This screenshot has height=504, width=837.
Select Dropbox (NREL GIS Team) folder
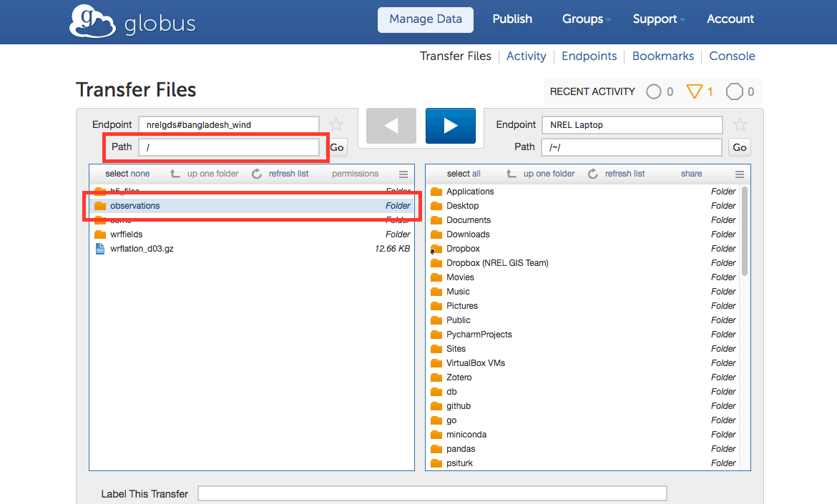tap(497, 263)
